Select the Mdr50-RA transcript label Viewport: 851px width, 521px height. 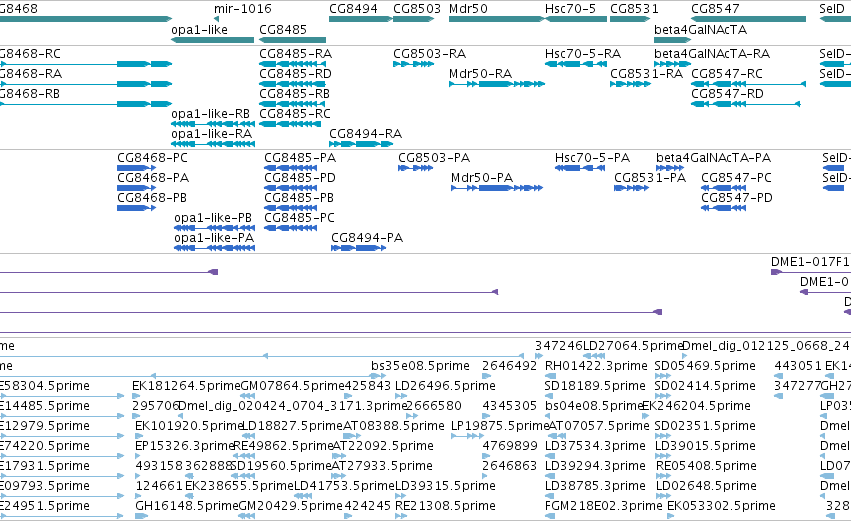480,74
